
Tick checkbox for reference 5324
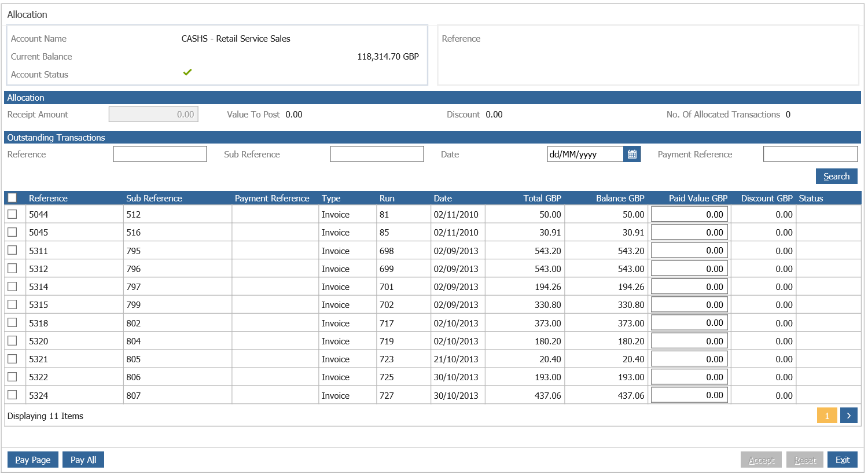click(x=12, y=395)
